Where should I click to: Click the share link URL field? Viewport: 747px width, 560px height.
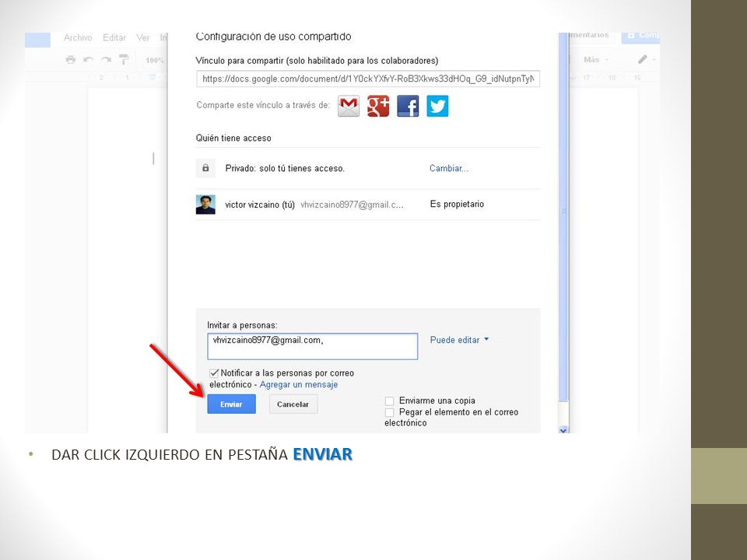(368, 79)
